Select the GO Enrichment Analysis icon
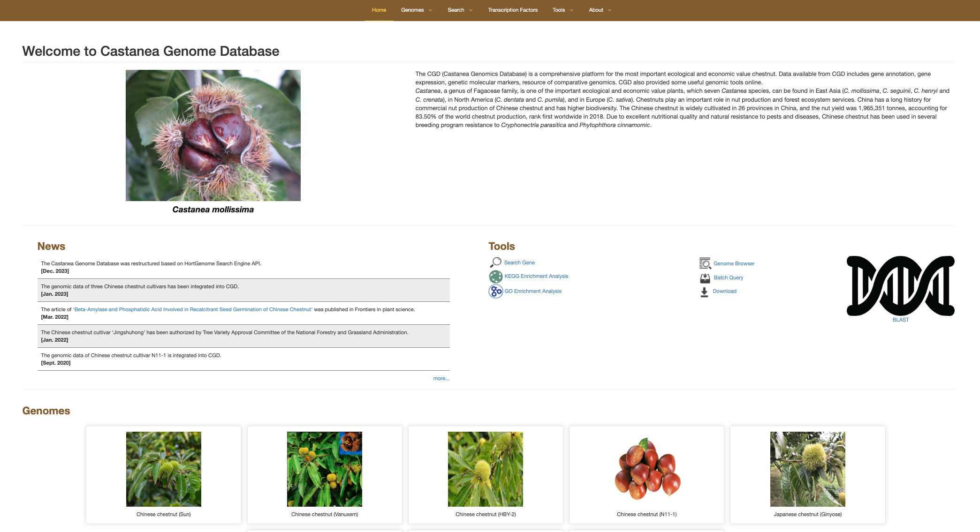Screen dimensions: 980x532 496,292
